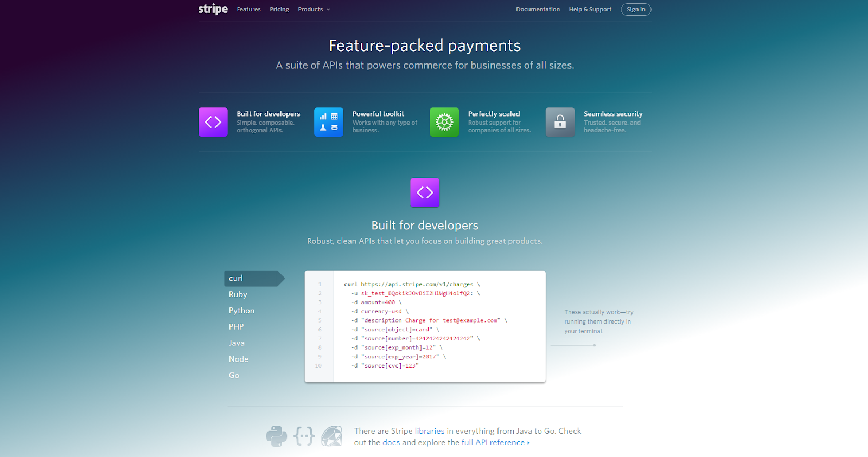The image size is (868, 457).
Task: Follow the full API reference link
Action: pos(496,442)
